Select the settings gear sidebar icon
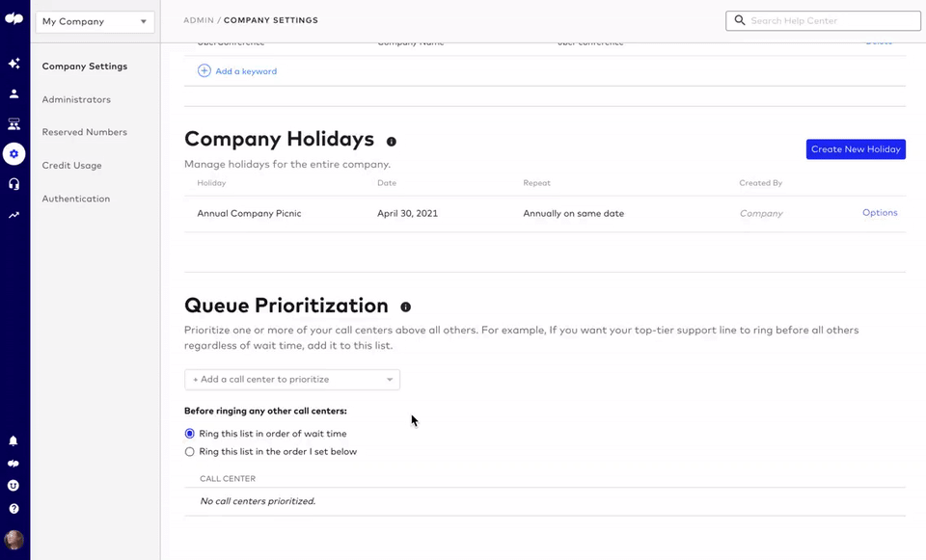The height and width of the screenshot is (560, 926). pos(14,154)
